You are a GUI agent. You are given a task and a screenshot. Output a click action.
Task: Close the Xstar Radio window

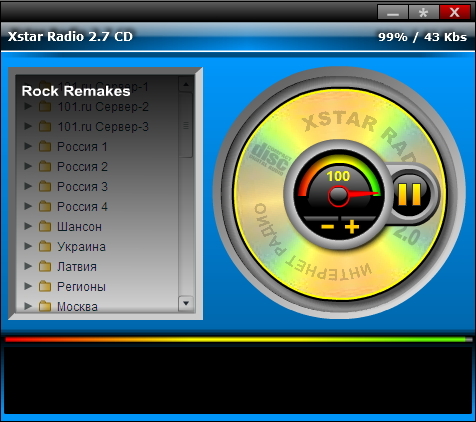[x=455, y=13]
